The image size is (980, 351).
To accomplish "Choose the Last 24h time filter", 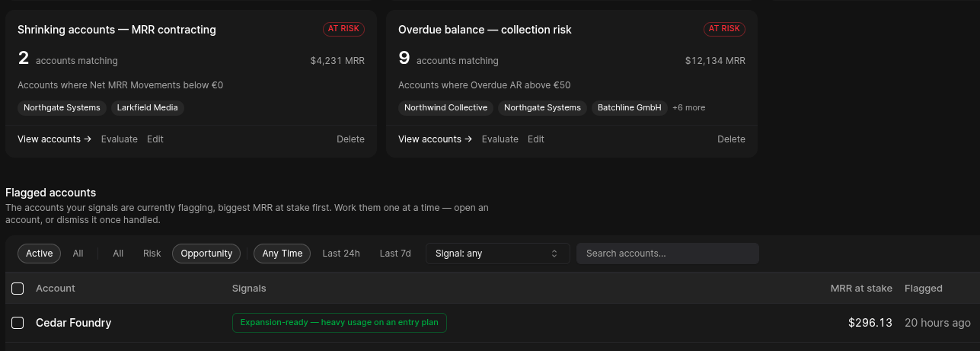I will (341, 254).
